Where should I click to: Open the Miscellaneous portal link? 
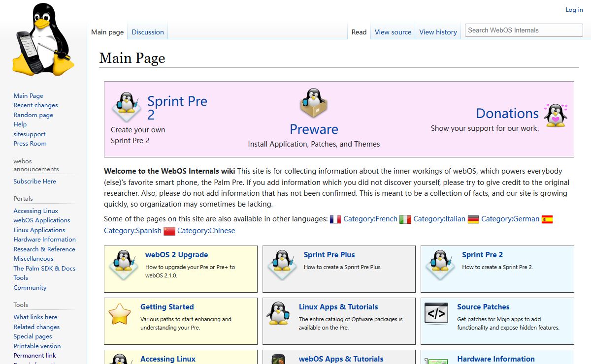(33, 259)
